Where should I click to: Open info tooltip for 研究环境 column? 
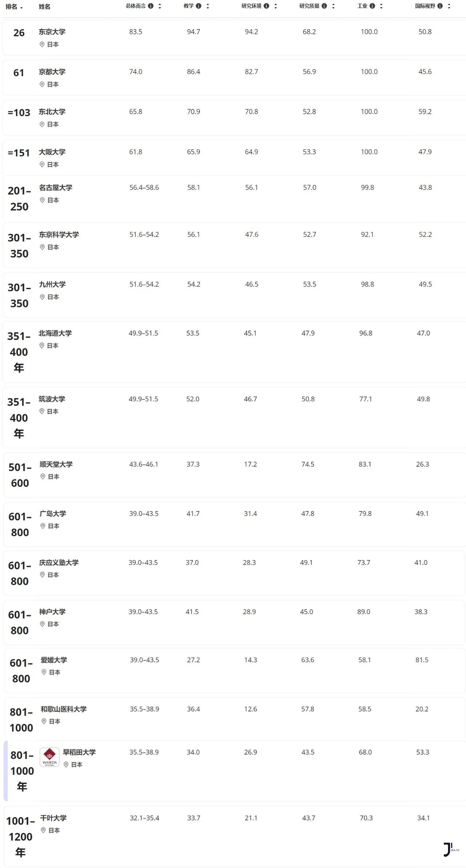[x=266, y=6]
